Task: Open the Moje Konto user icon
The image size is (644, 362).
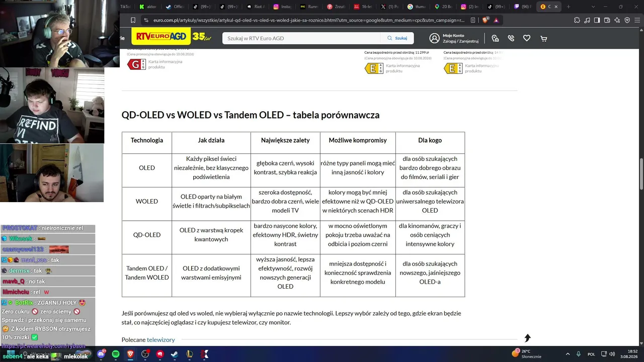Action: coord(434,38)
